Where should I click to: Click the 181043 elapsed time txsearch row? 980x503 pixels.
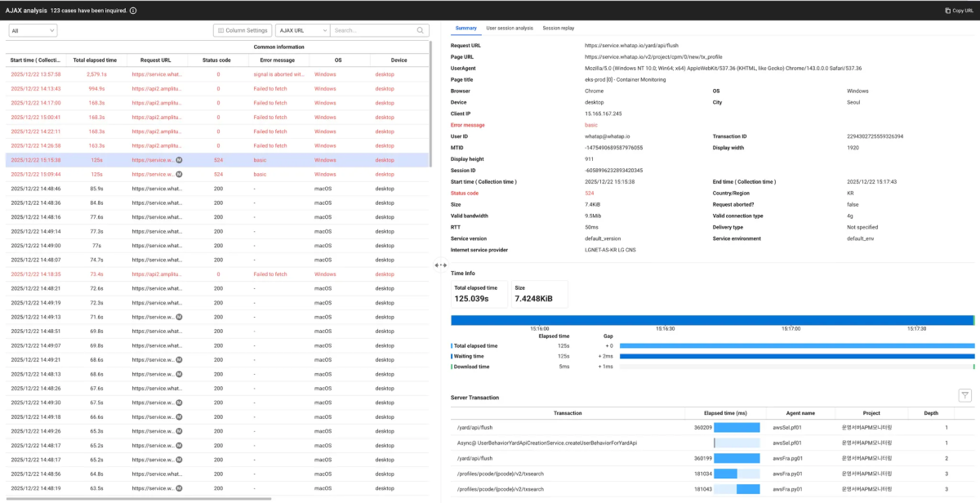pyautogui.click(x=712, y=489)
